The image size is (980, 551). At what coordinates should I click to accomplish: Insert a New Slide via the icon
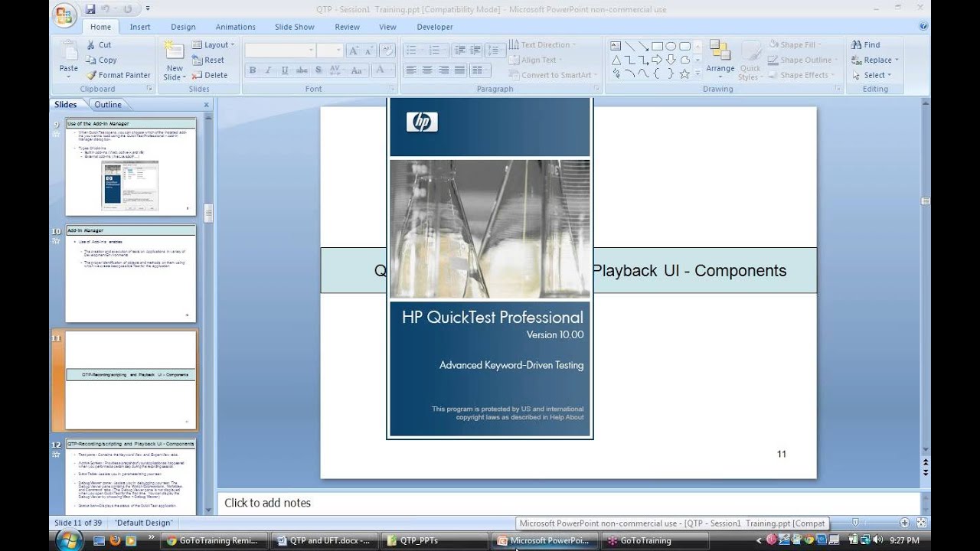pos(175,51)
